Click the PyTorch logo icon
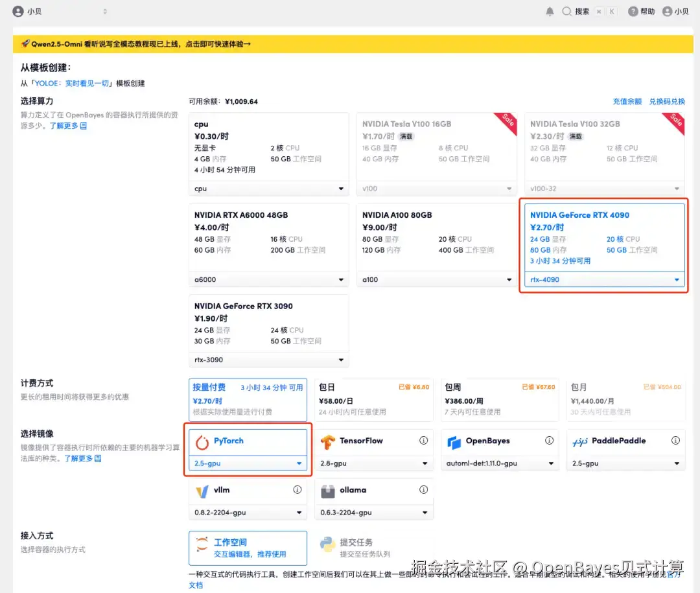Screen dimensions: 700x593 tap(202, 442)
